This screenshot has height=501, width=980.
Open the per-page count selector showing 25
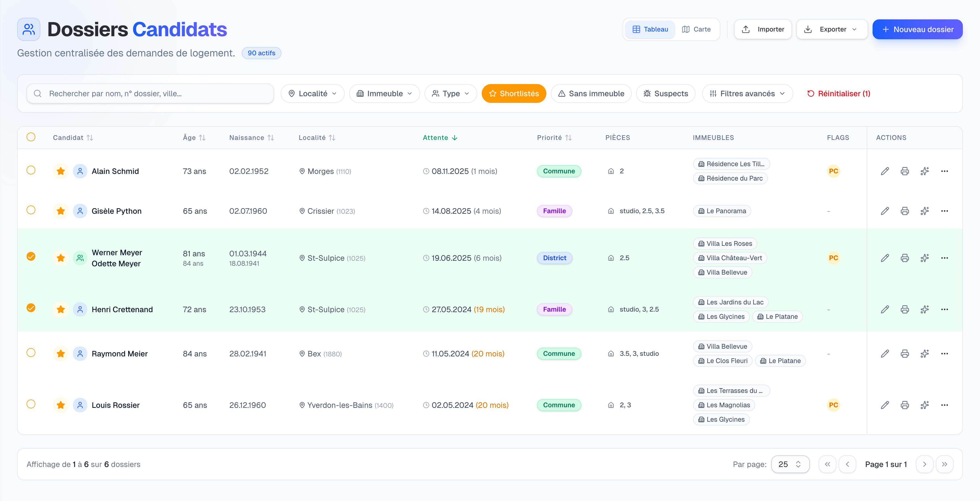(x=790, y=464)
